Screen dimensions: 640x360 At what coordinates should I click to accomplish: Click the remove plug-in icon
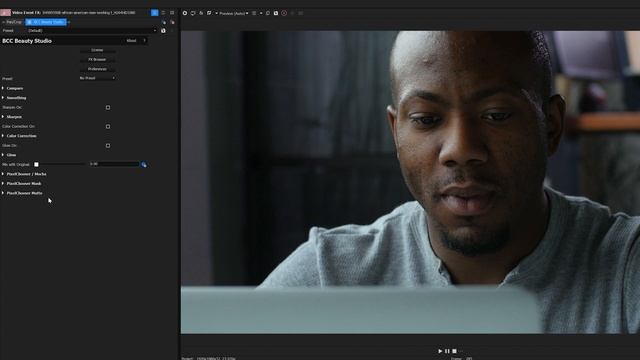point(172,22)
